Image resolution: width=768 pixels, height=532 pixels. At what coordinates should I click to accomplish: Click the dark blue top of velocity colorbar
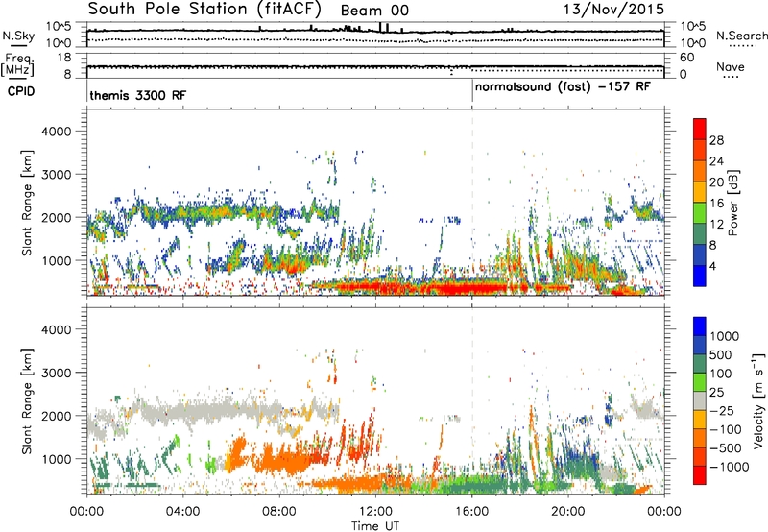point(700,326)
